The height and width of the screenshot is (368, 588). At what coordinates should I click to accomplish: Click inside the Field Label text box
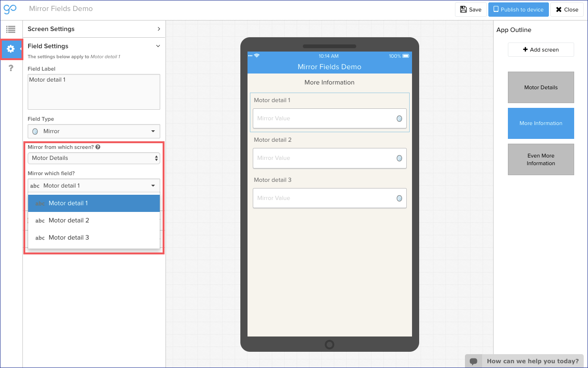click(94, 92)
